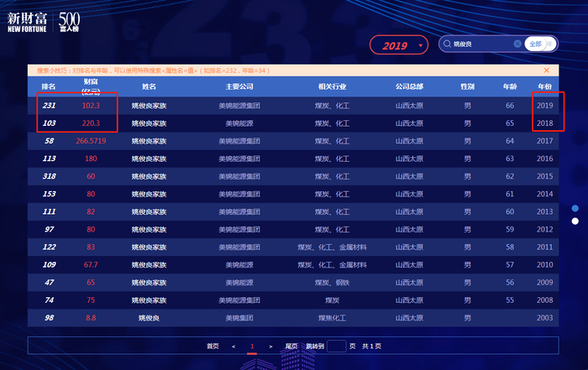The width and height of the screenshot is (588, 370).
Task: Click 美锦能源 company in the 2018 row
Action: [x=239, y=123]
